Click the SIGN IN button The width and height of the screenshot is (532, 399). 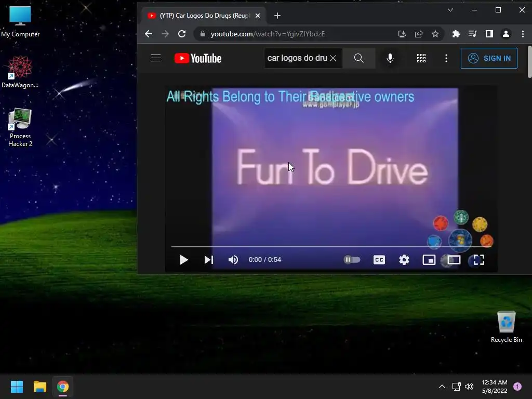[489, 58]
